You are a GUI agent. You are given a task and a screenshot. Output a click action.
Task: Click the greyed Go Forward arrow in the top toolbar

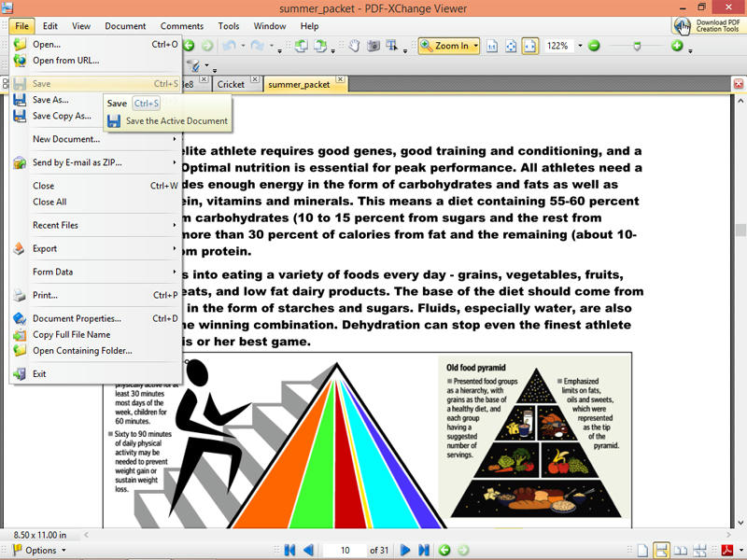[207, 46]
